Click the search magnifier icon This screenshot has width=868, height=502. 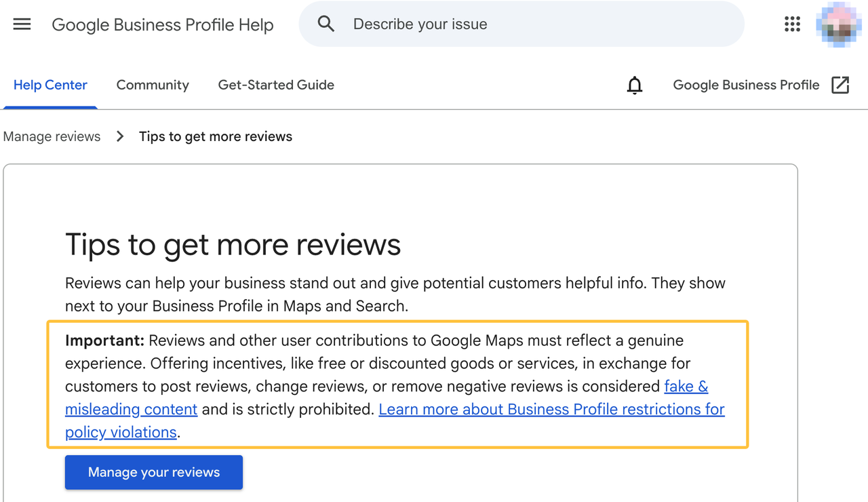tap(326, 24)
